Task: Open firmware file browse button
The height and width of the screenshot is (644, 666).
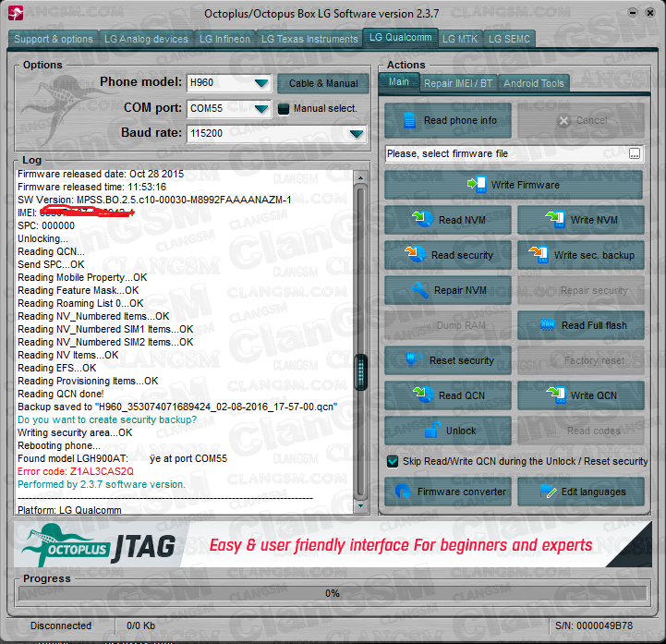Action: pyautogui.click(x=635, y=153)
